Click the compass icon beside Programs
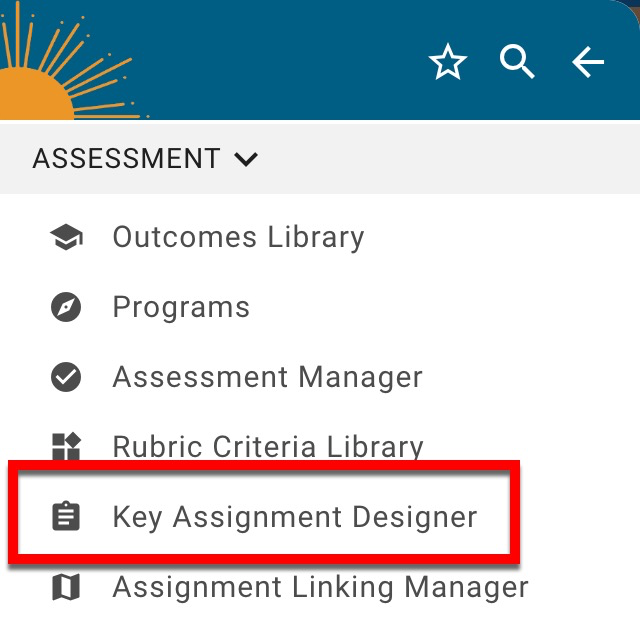Viewport: 640px width, 634px height. (66, 307)
